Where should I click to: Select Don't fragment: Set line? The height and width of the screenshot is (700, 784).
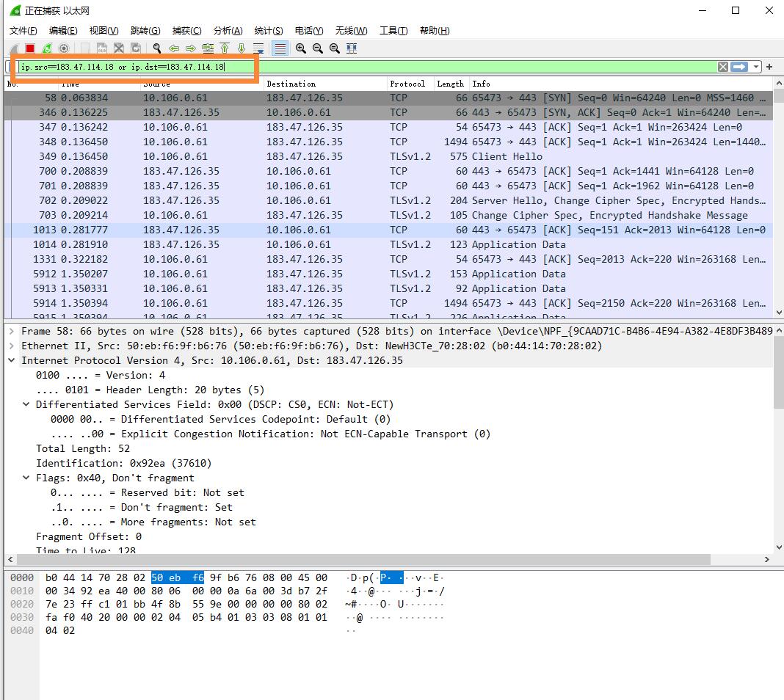click(x=142, y=507)
